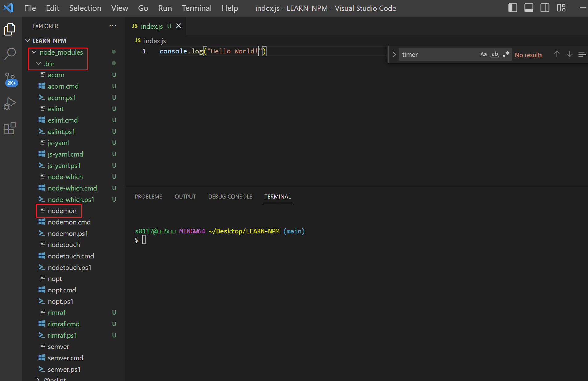Open the Extensions view
The image size is (588, 381).
click(10, 128)
